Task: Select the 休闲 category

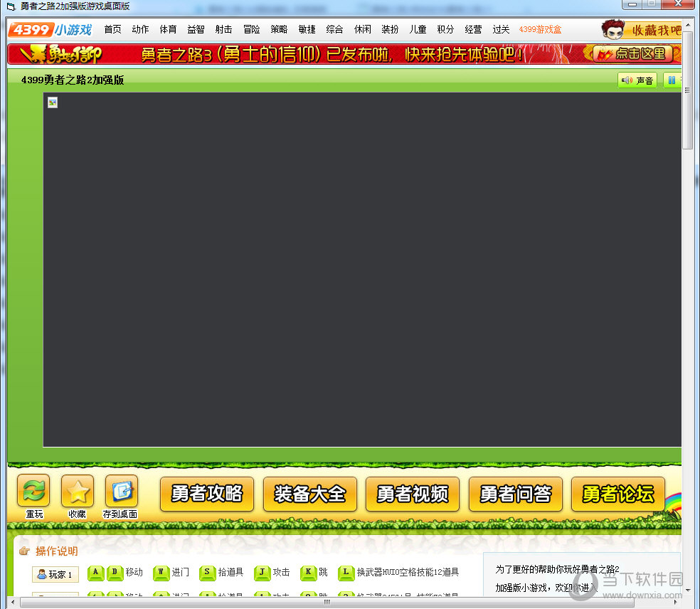Action: 362,29
